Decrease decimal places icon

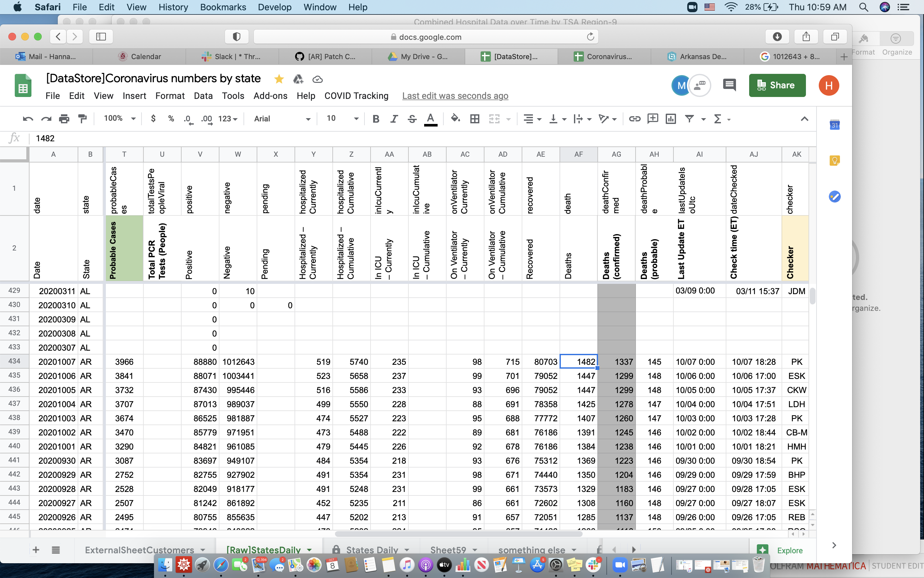(x=188, y=119)
